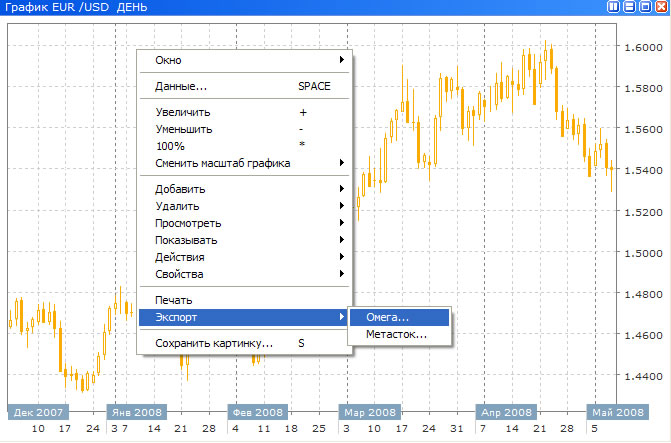Open the Добавить submenu

pos(246,189)
